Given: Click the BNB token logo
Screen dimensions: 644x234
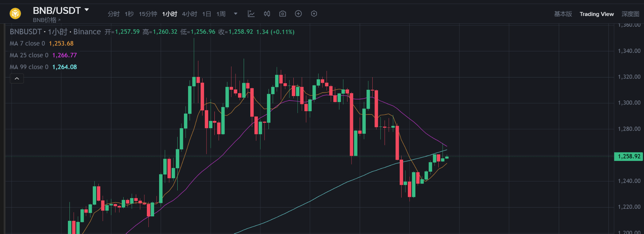Looking at the screenshot, I should (14, 13).
